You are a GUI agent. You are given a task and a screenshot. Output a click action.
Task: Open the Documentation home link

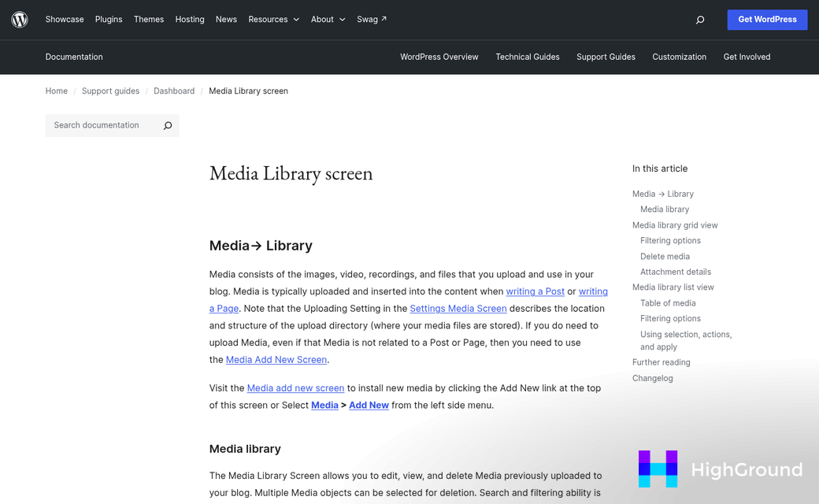[x=74, y=57]
